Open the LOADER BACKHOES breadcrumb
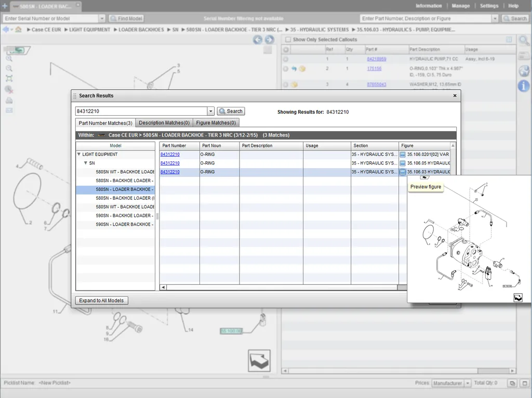The height and width of the screenshot is (398, 532). point(141,30)
